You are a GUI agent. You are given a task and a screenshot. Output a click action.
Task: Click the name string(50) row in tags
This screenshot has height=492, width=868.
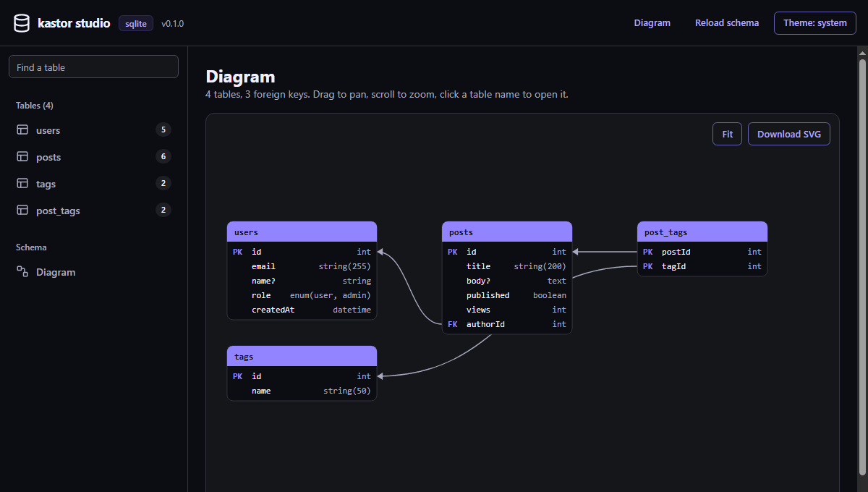(x=302, y=391)
